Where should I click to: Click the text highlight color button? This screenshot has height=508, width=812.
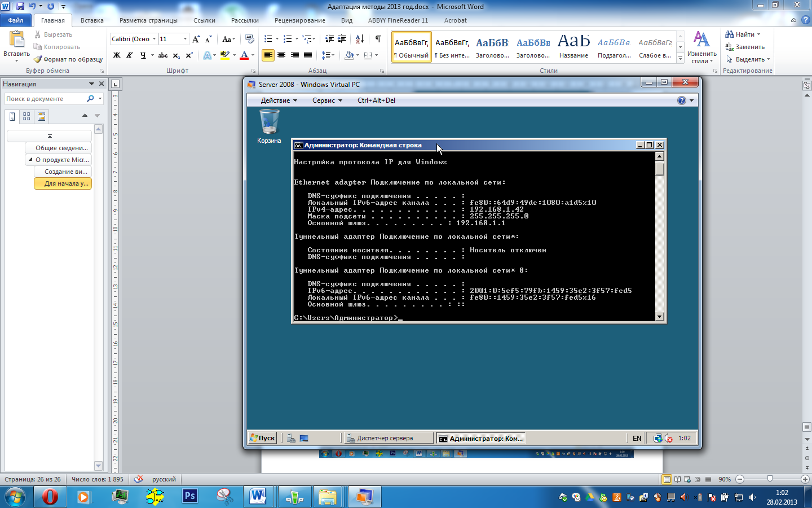224,55
